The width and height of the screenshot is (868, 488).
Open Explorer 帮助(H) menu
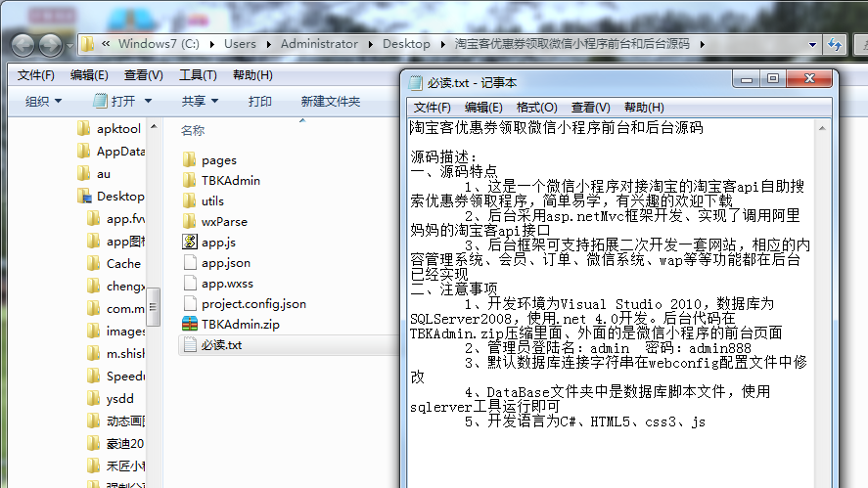[252, 75]
